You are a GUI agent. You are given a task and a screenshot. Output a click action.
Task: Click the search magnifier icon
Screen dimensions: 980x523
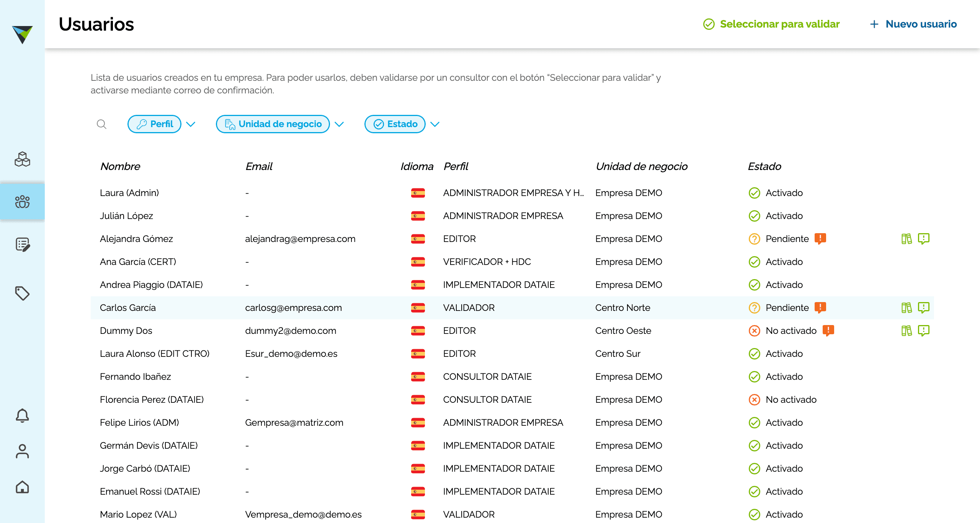[x=101, y=124]
